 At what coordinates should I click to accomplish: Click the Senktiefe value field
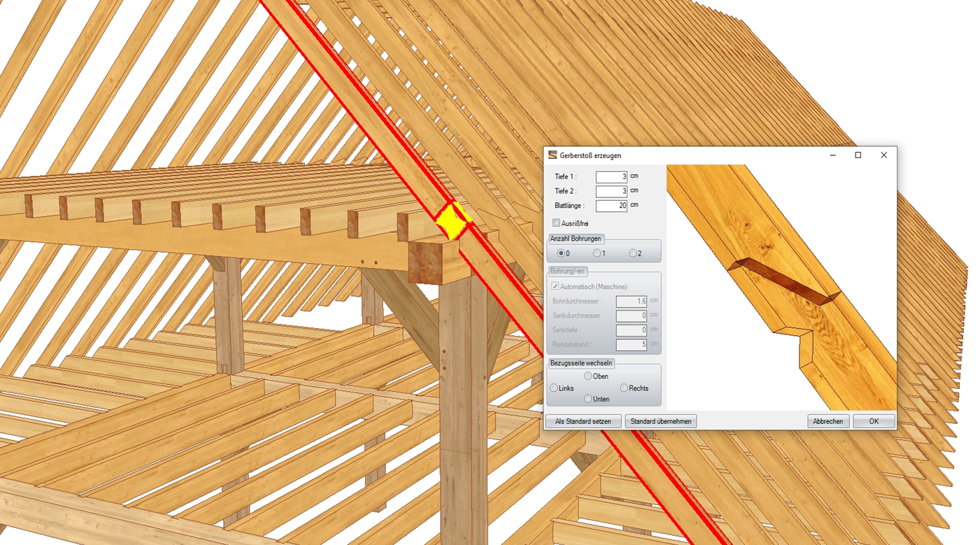(631, 330)
